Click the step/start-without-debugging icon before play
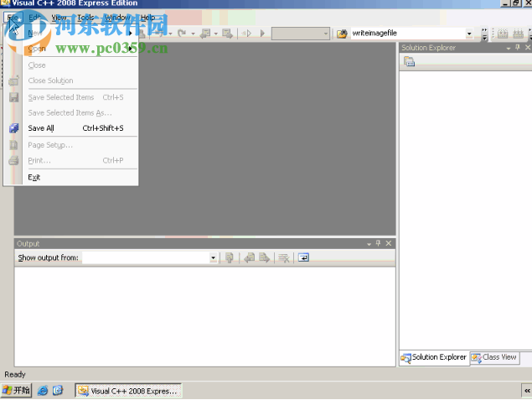This screenshot has width=532, height=400. (246, 34)
